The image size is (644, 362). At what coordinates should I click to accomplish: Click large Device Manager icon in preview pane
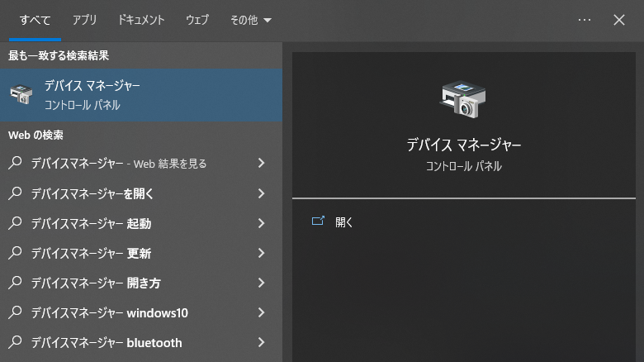click(463, 99)
